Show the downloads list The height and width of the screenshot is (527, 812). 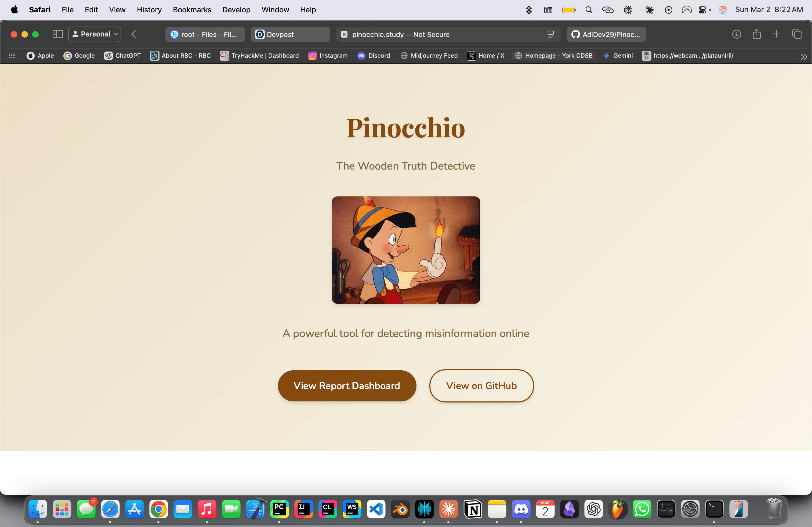click(x=736, y=34)
